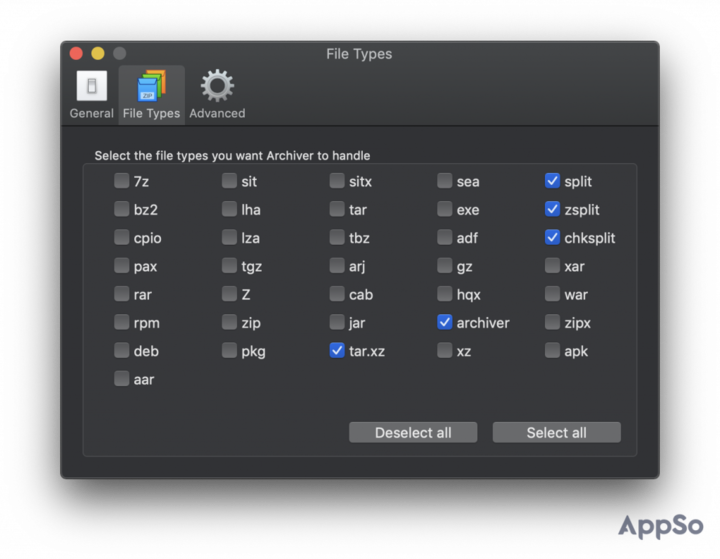Check the pax format box
720x559 pixels.
coord(122,265)
